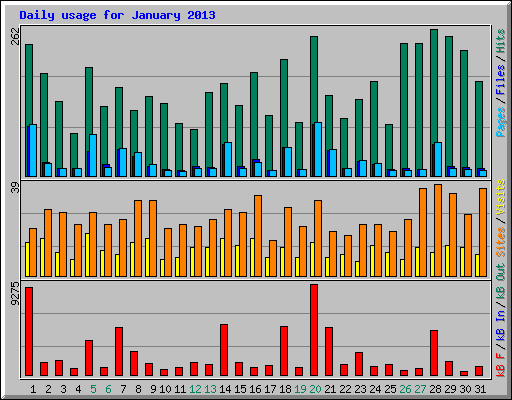The image size is (512, 400).
Task: Click the red "kB F" legend label
Action: 501,364
